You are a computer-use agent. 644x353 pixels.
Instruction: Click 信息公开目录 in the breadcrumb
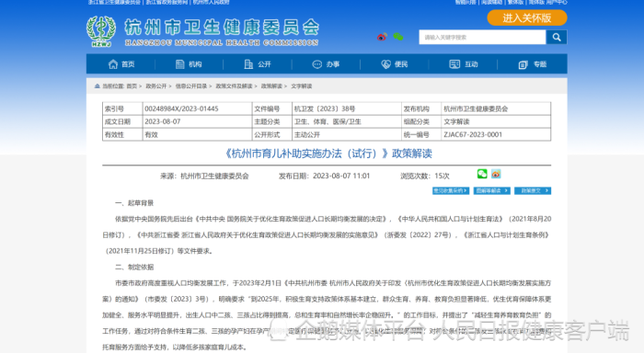(191, 86)
